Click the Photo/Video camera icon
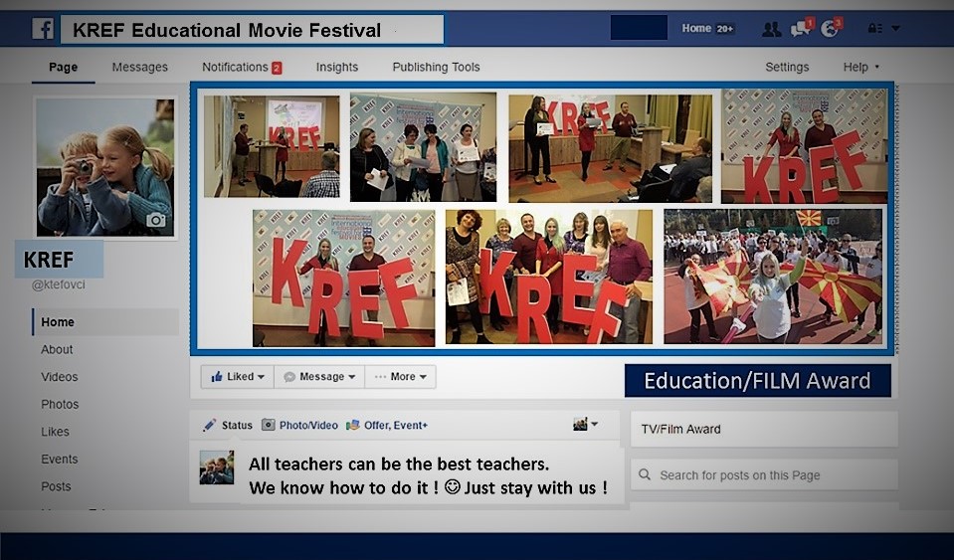This screenshot has height=560, width=954. (269, 425)
